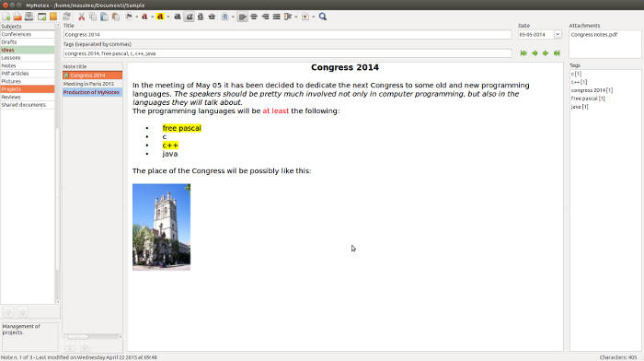The image size is (644, 361).
Task: Open the Meeting in Paris 2015 note
Action: [92, 84]
